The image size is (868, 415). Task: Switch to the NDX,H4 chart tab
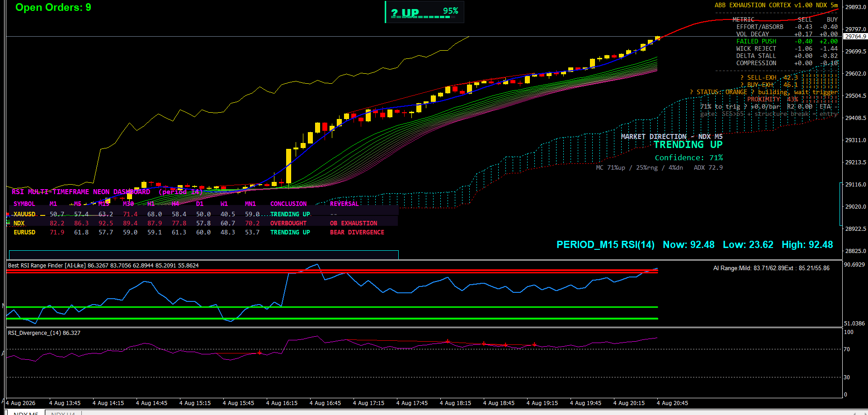point(63,413)
